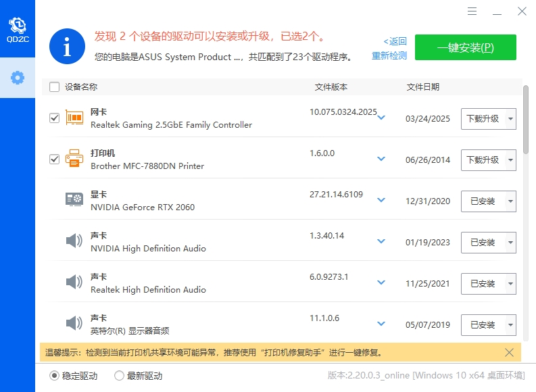The image size is (536, 392).
Task: Click the 文件日期 column header
Action: tap(423, 87)
